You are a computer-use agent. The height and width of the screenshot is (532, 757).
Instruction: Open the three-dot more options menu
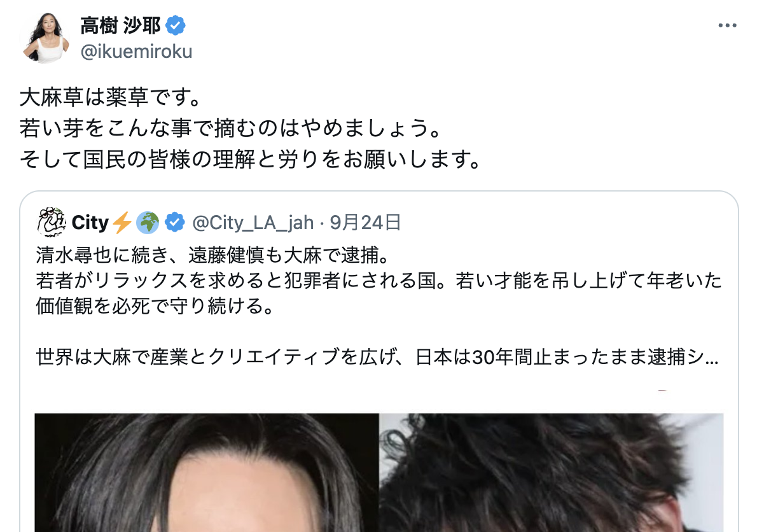pos(727,25)
